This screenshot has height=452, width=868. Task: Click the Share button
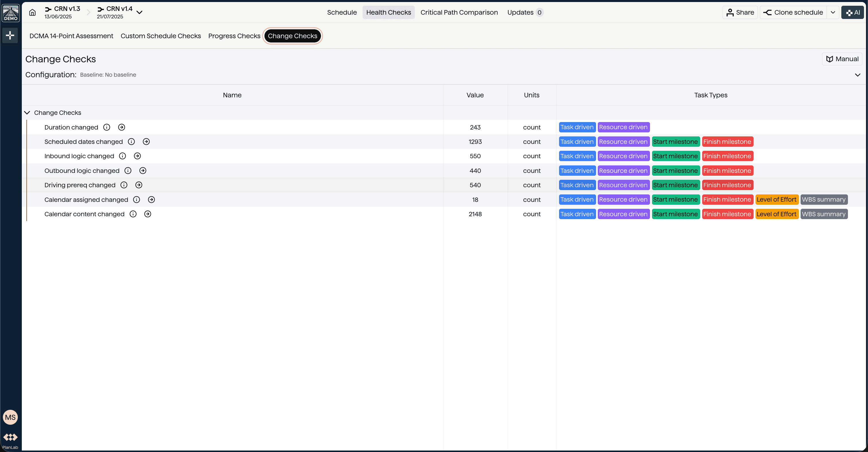(x=740, y=12)
